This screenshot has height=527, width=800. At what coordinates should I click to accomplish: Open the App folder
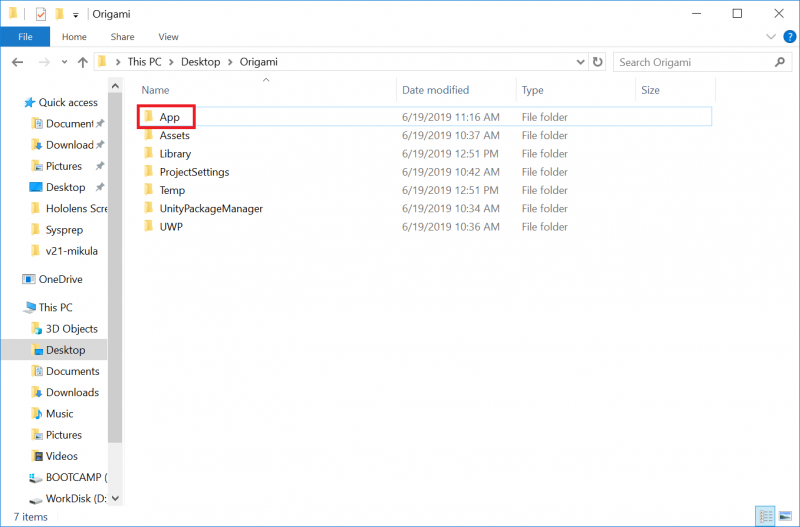coord(169,117)
